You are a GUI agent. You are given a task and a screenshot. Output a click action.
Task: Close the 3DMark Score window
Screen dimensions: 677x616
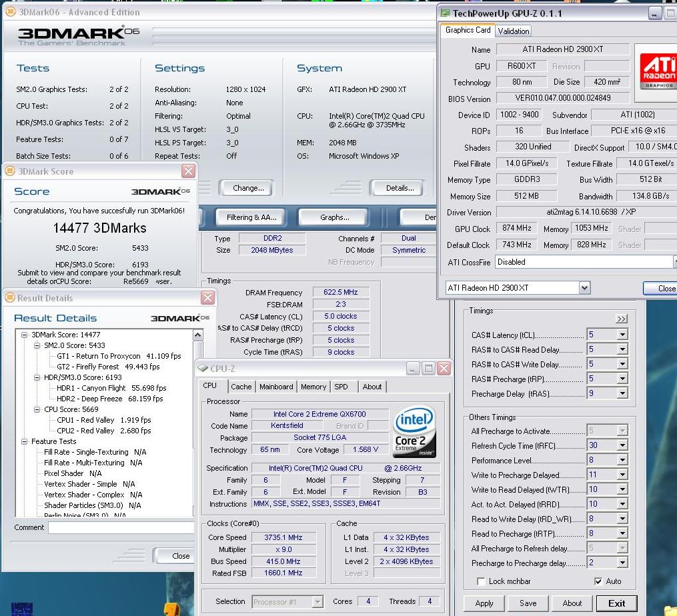189,171
